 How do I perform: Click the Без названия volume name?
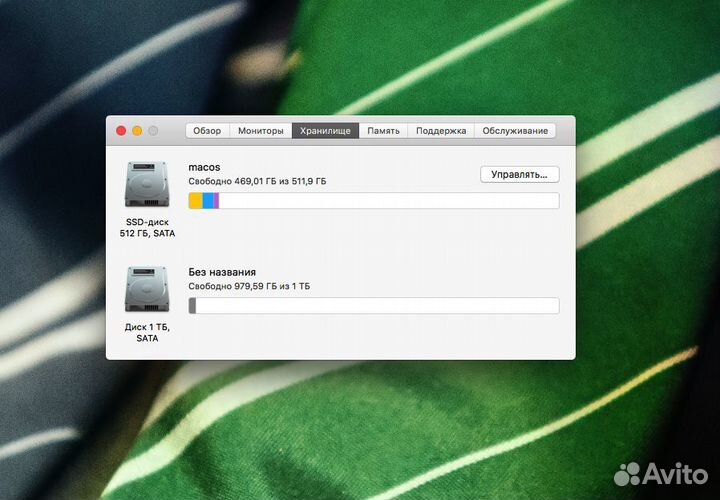tap(222, 272)
